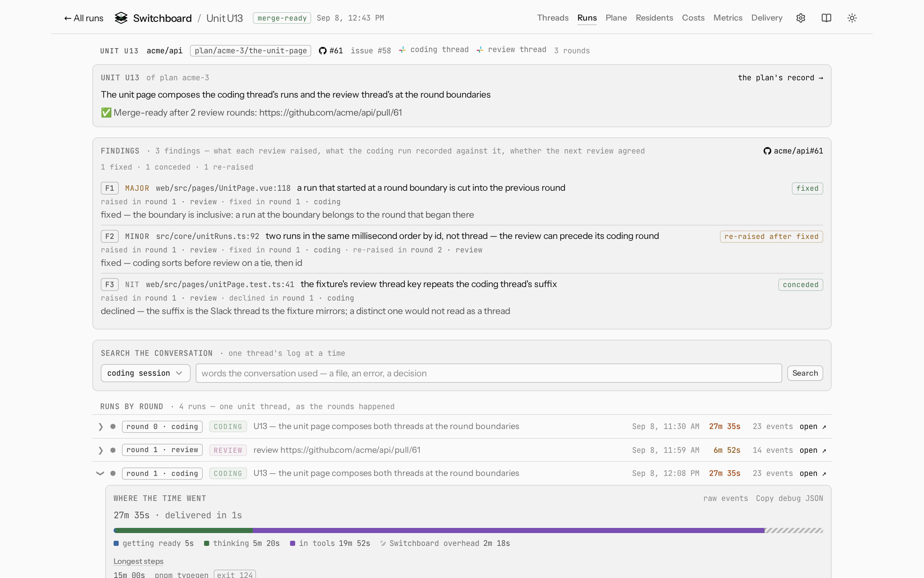
Task: Click the plan/acme-3/the-unit-page branch badge
Action: click(251, 51)
